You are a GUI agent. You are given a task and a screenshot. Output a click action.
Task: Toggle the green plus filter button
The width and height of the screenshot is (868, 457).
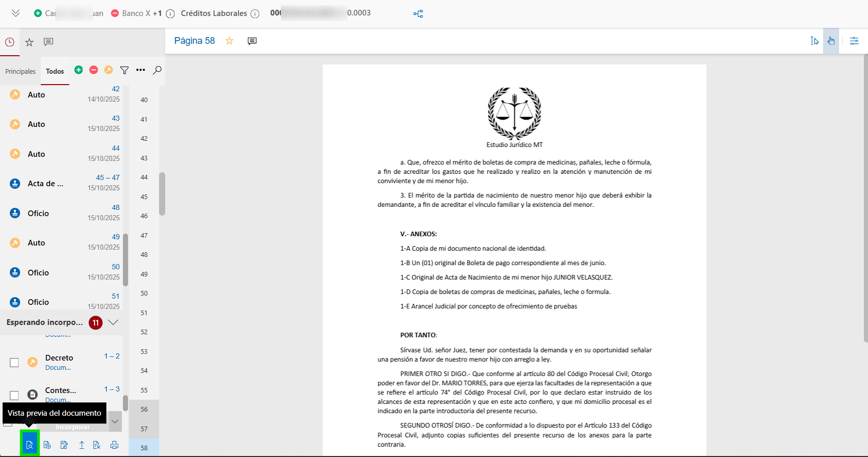(78, 70)
